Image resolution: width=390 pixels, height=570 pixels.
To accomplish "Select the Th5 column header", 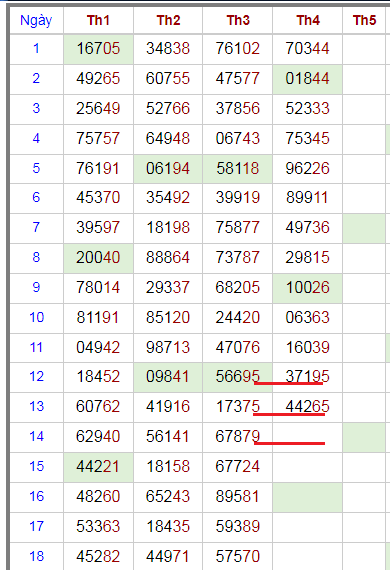I will tap(364, 20).
